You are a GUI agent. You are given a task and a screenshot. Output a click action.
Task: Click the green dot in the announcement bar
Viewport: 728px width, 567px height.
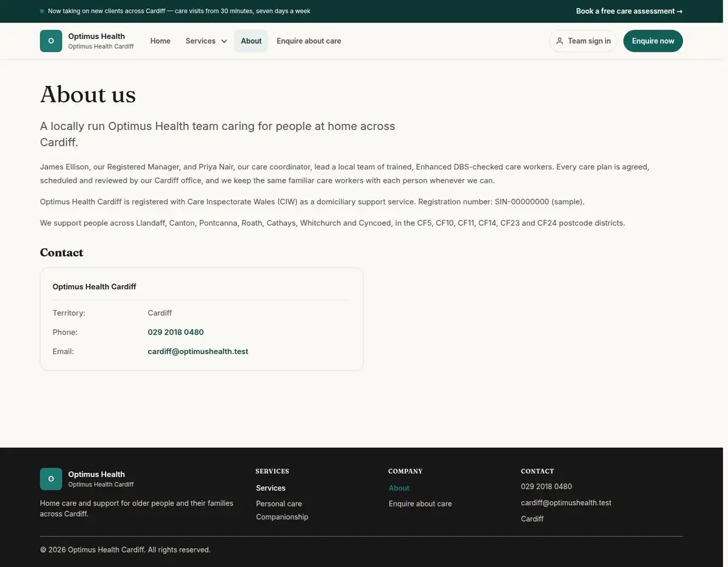click(x=42, y=12)
